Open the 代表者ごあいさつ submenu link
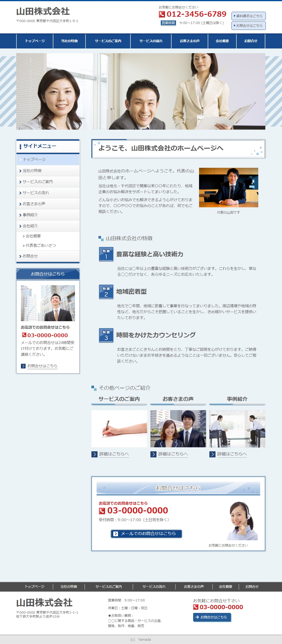 pyautogui.click(x=40, y=245)
